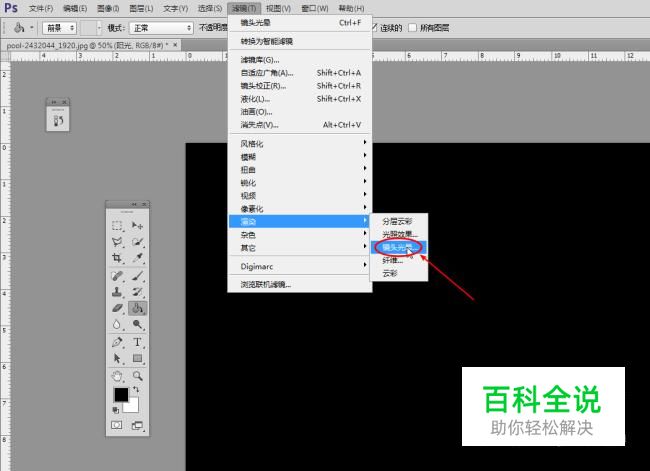Select the Zoom tool

(x=137, y=376)
